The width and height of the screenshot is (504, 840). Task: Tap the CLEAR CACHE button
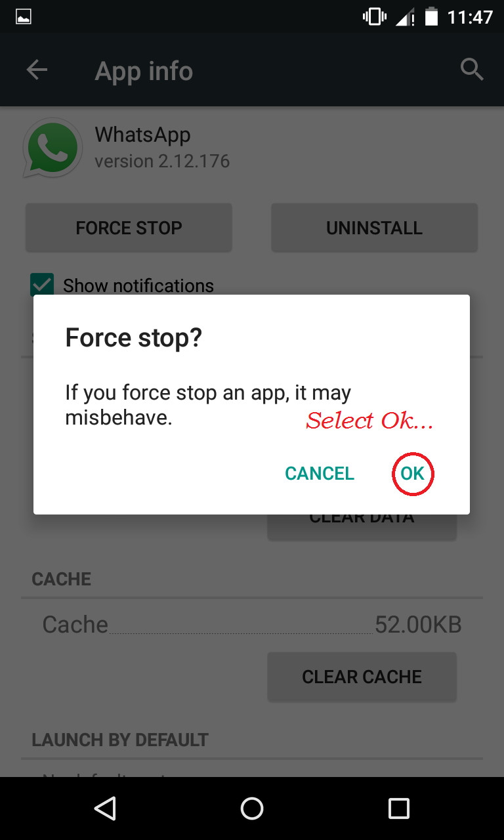(x=362, y=677)
